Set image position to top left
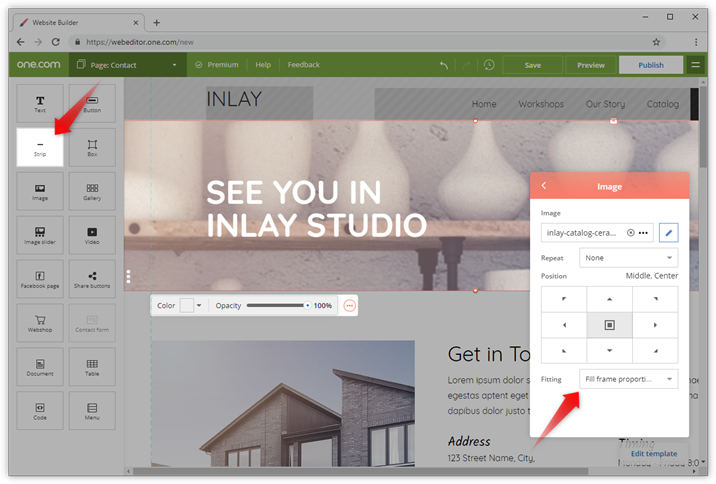The width and height of the screenshot is (716, 484). point(563,299)
